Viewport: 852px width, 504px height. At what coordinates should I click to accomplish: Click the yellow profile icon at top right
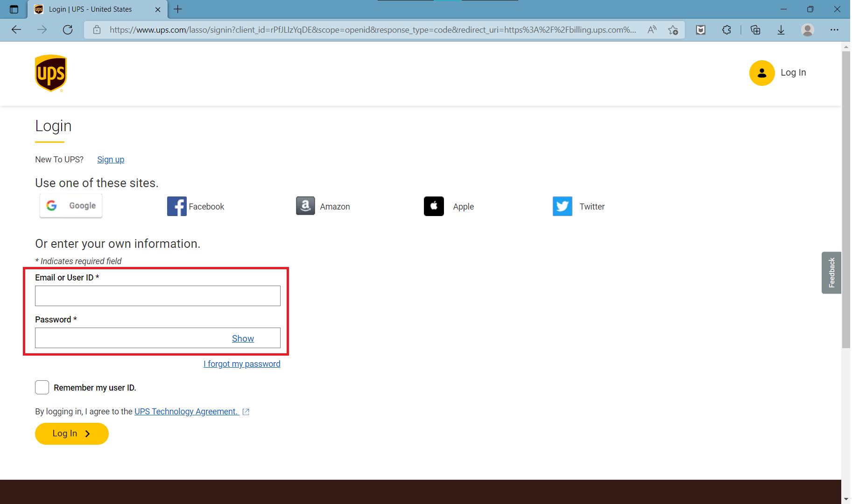[762, 73]
